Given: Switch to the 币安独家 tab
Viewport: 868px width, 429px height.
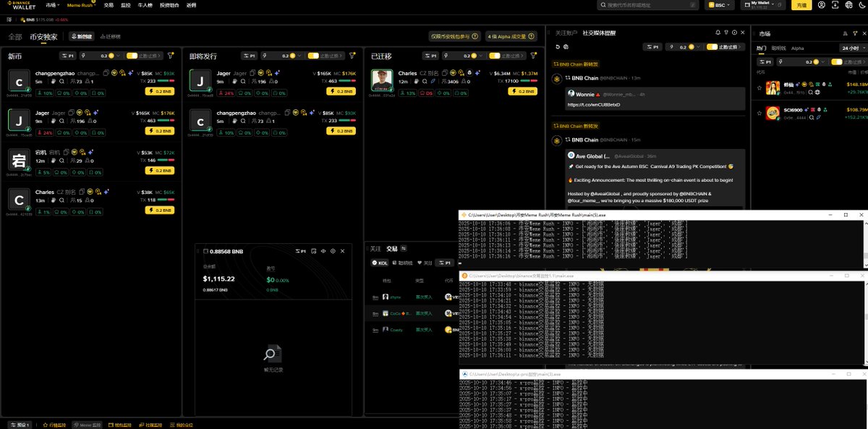Looking at the screenshot, I should coord(42,36).
